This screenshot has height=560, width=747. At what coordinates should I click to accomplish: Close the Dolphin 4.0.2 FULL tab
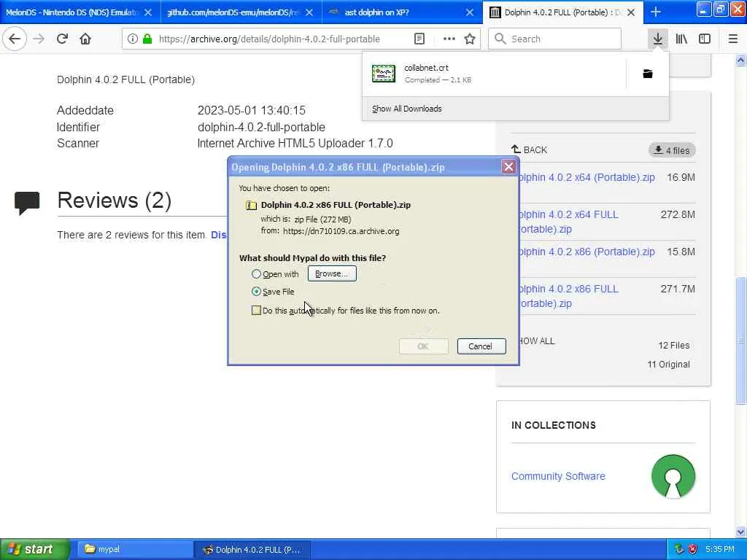pos(631,12)
